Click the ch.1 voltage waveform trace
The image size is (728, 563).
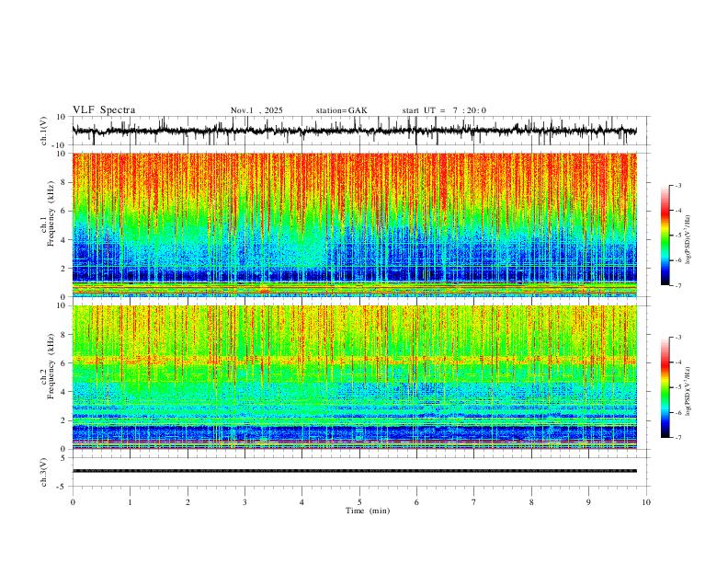click(354, 131)
